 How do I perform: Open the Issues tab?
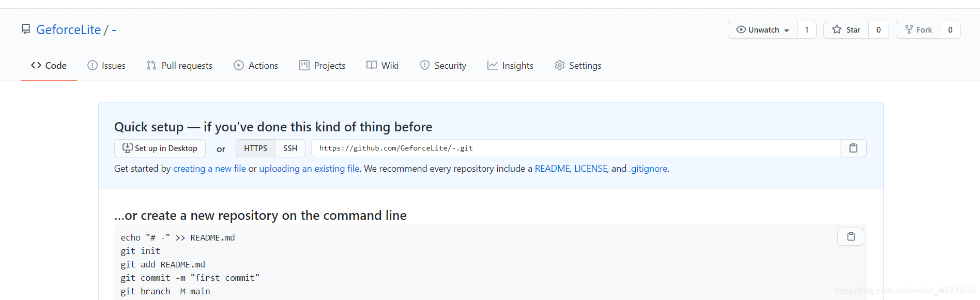point(106,65)
